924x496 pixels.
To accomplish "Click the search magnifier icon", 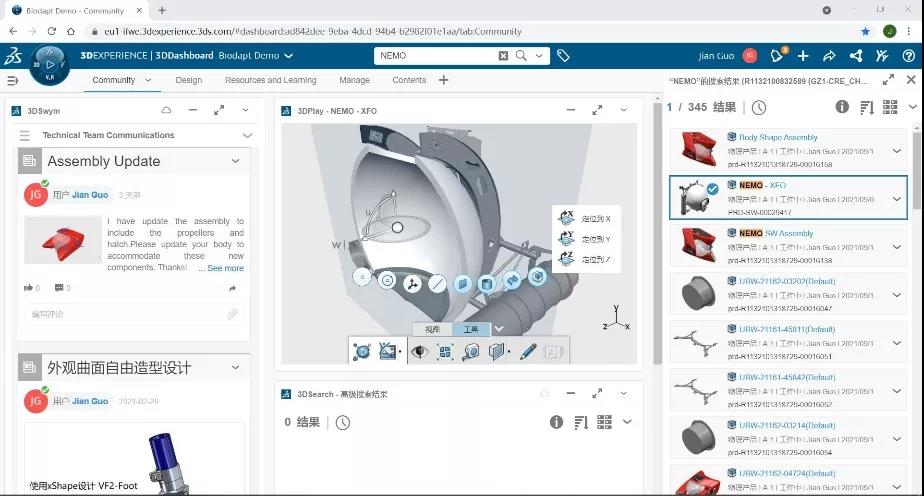I will [521, 55].
